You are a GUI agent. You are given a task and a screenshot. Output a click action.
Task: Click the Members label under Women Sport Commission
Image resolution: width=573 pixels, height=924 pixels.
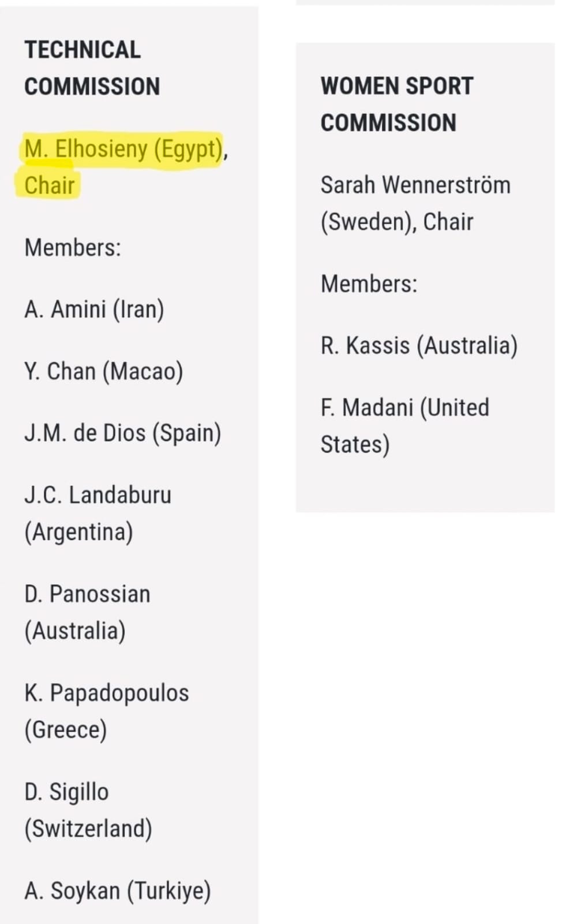coord(369,284)
